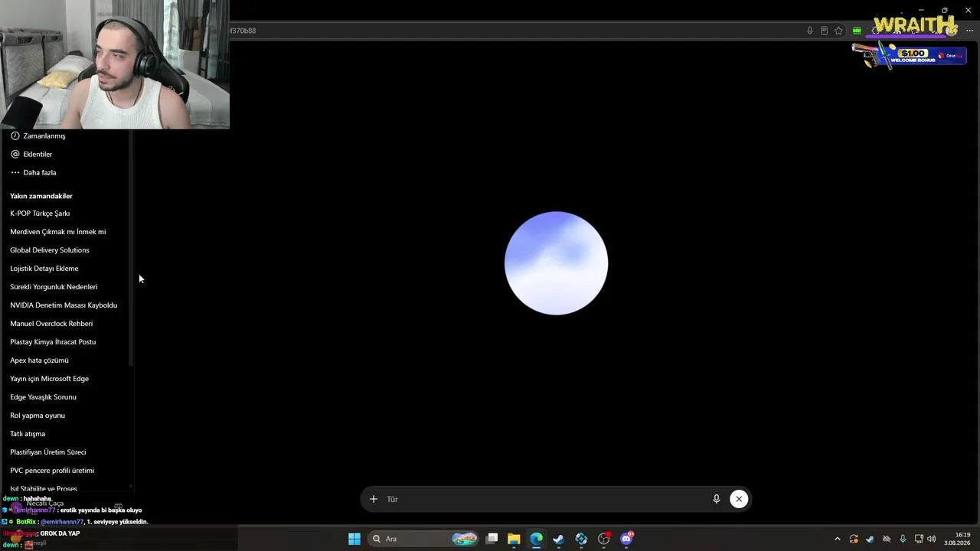Click the glowing voice orb in the center

click(556, 263)
